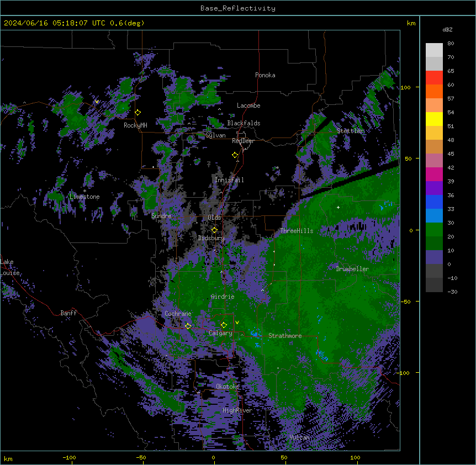
Task: Select the Sylvan label
Action: (215, 135)
